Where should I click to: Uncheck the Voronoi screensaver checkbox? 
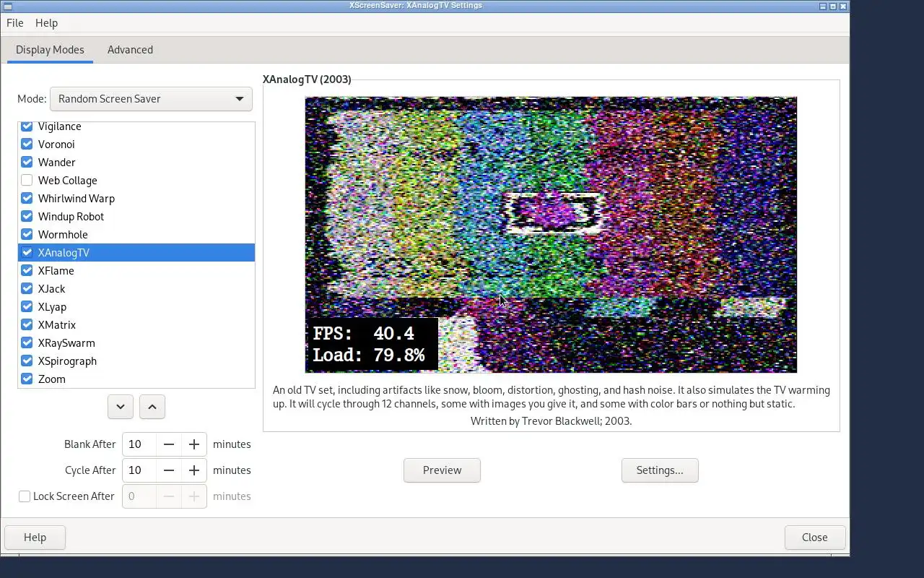(27, 144)
